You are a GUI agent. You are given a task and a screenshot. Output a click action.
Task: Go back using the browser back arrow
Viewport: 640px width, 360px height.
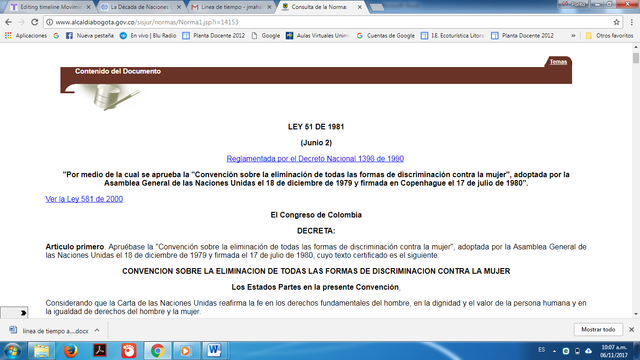click(x=9, y=22)
